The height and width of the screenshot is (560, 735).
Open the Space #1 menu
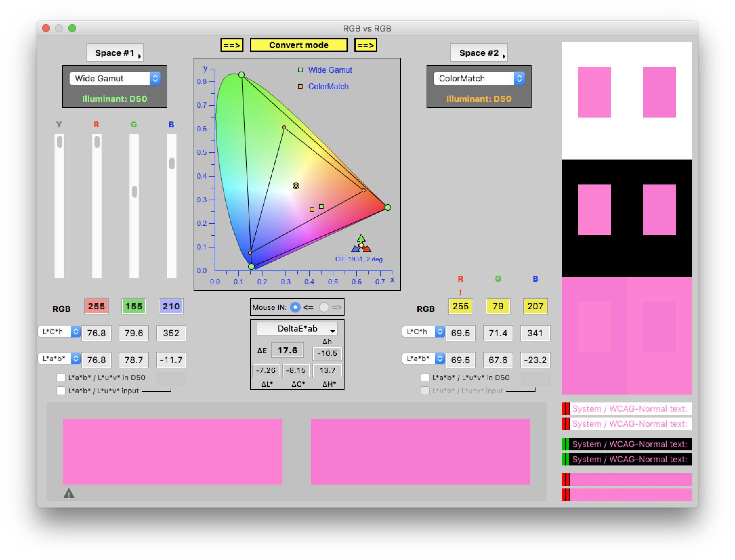click(115, 53)
